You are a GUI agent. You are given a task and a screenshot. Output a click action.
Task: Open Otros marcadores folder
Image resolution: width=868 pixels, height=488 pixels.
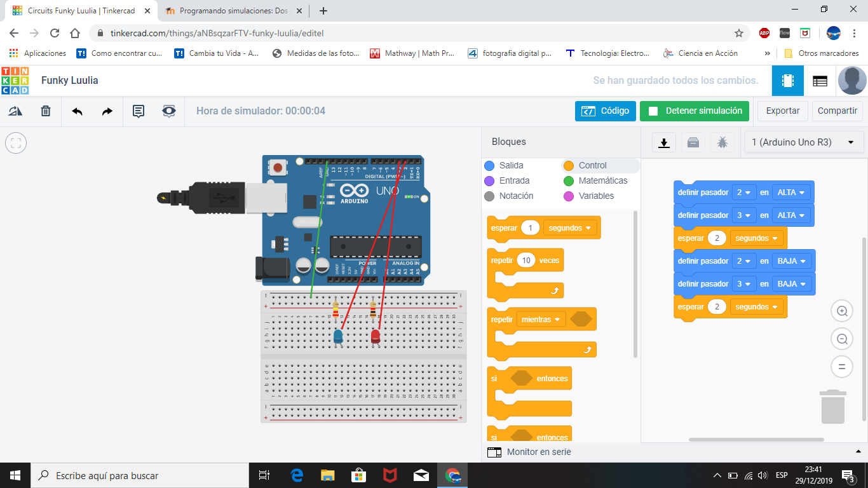821,53
